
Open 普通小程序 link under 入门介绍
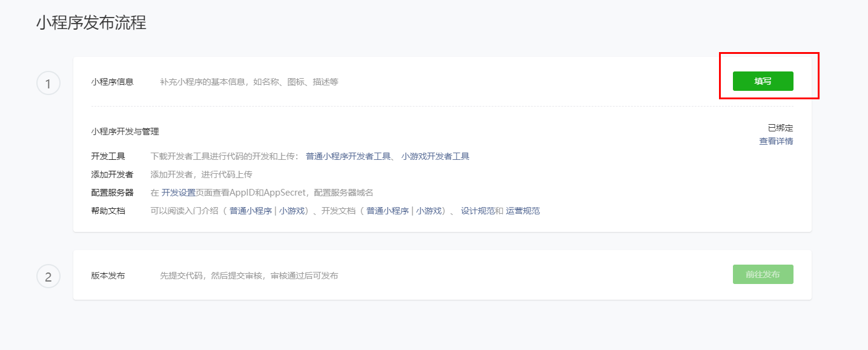pyautogui.click(x=250, y=211)
